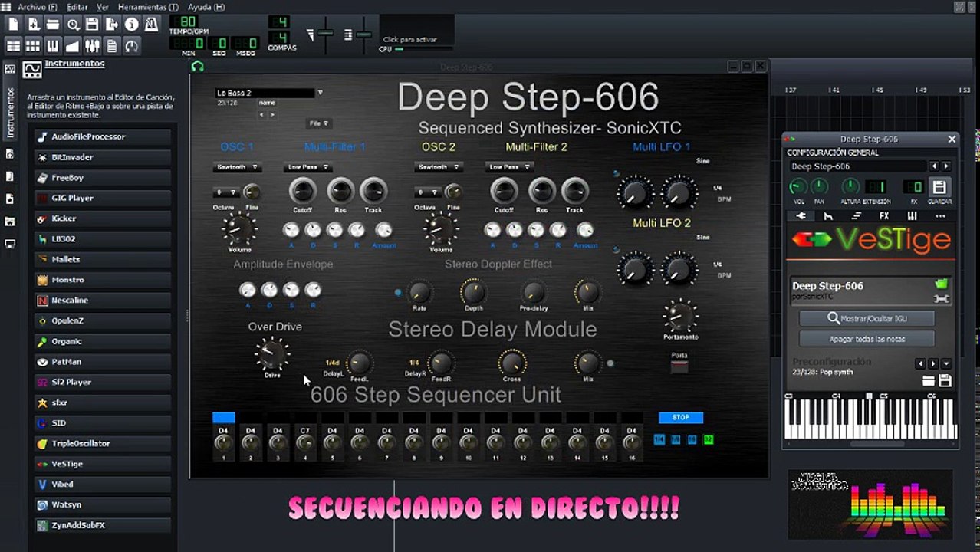Toggle sequencer step 1 blue pad

pyautogui.click(x=223, y=417)
